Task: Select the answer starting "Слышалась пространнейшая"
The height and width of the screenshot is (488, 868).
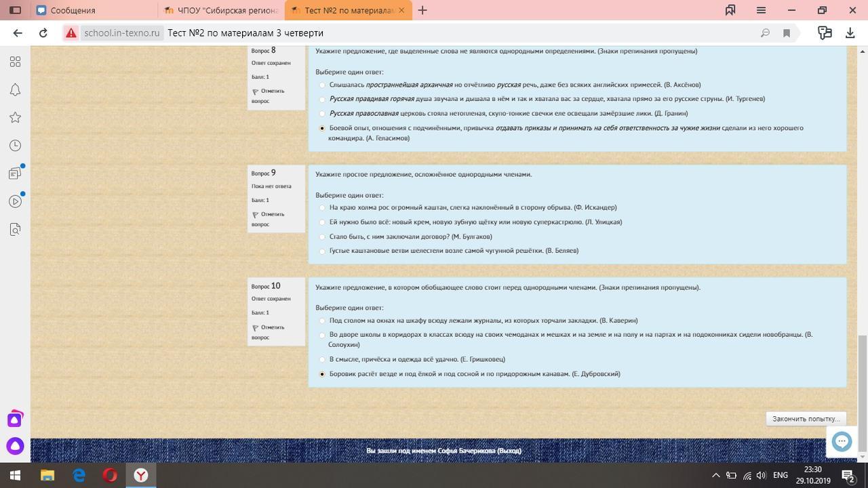Action: pos(322,85)
